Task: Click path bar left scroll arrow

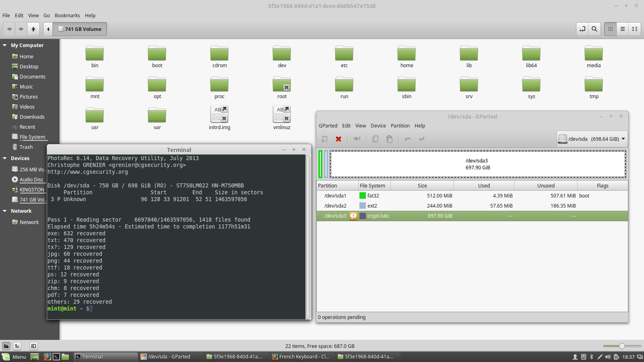Action: point(48,29)
